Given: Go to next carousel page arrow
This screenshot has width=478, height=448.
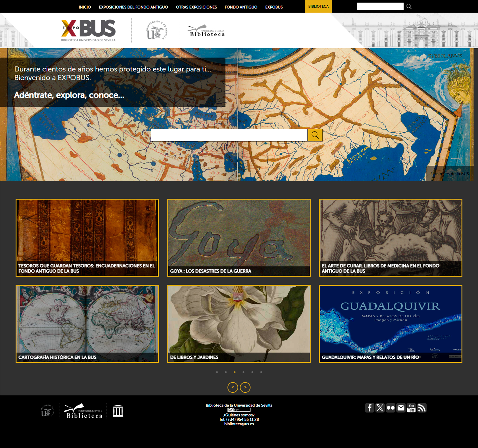Looking at the screenshot, I should [245, 387].
